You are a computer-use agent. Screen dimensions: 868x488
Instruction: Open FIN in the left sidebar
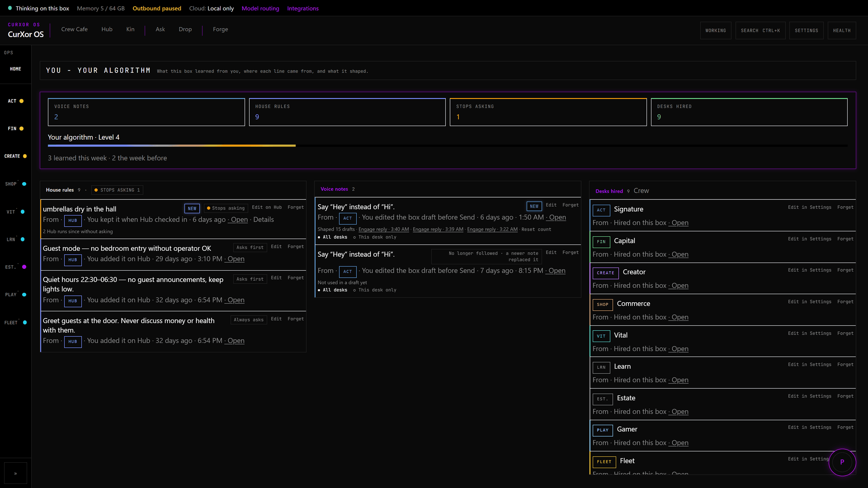15,129
